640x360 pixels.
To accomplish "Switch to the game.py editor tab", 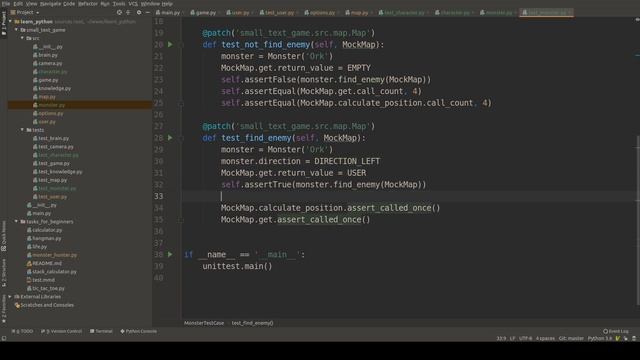I will click(205, 13).
